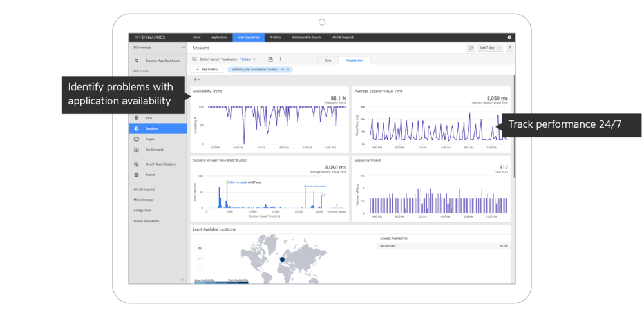The height and width of the screenshot is (317, 644).
Task: Click the dark marker dot on map
Action: (281, 258)
